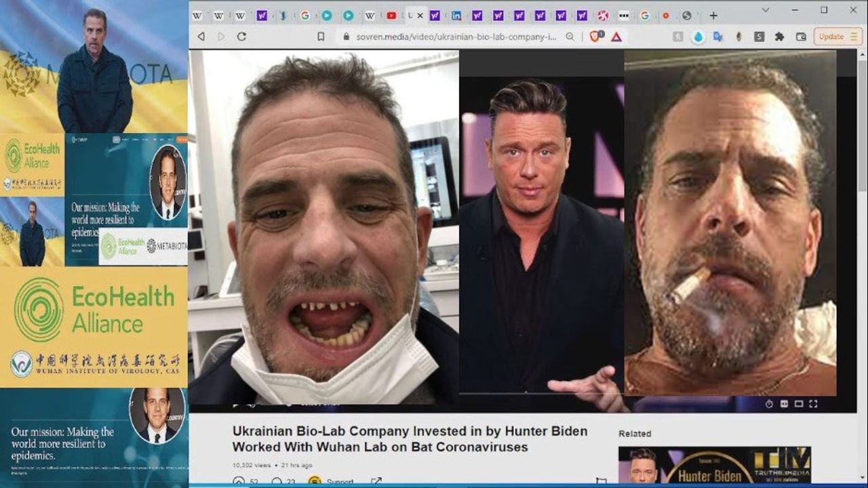Image resolution: width=868 pixels, height=488 pixels.
Task: Go back using the browser back arrow
Action: (201, 37)
